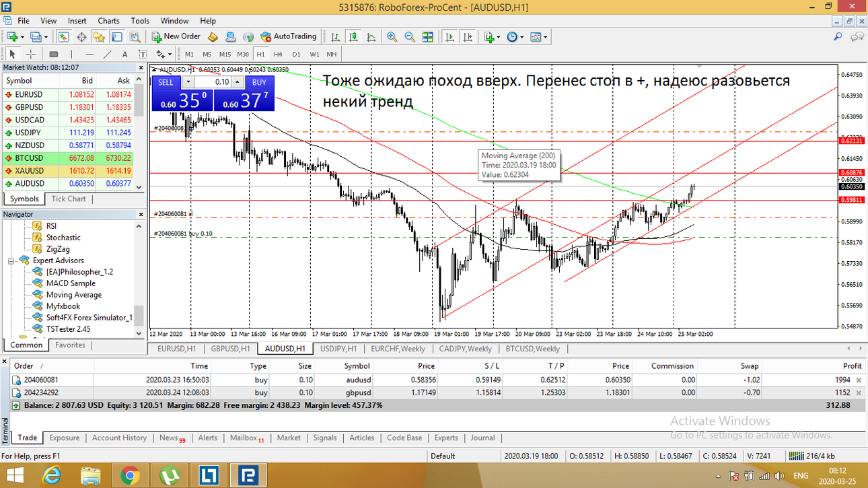Screen dimensions: 868x488
Task: Open the Profiles toolbar icon
Action: tap(35, 36)
